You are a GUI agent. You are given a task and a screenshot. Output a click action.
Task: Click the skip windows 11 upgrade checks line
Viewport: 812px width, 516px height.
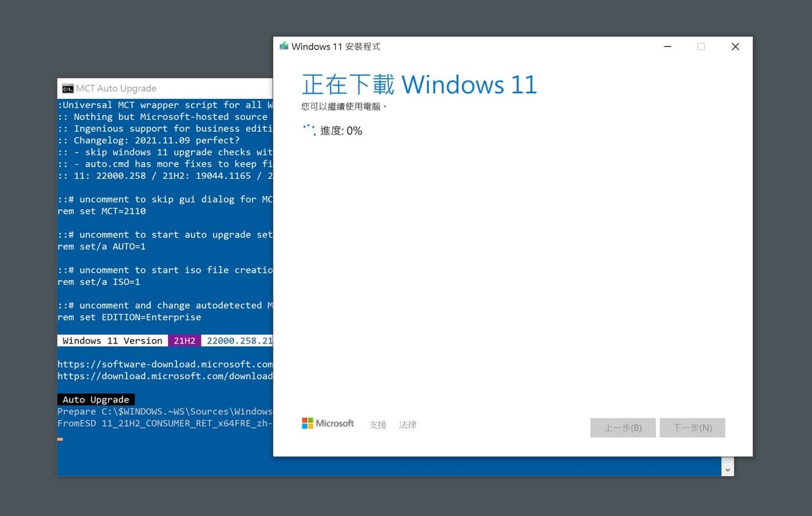point(165,152)
